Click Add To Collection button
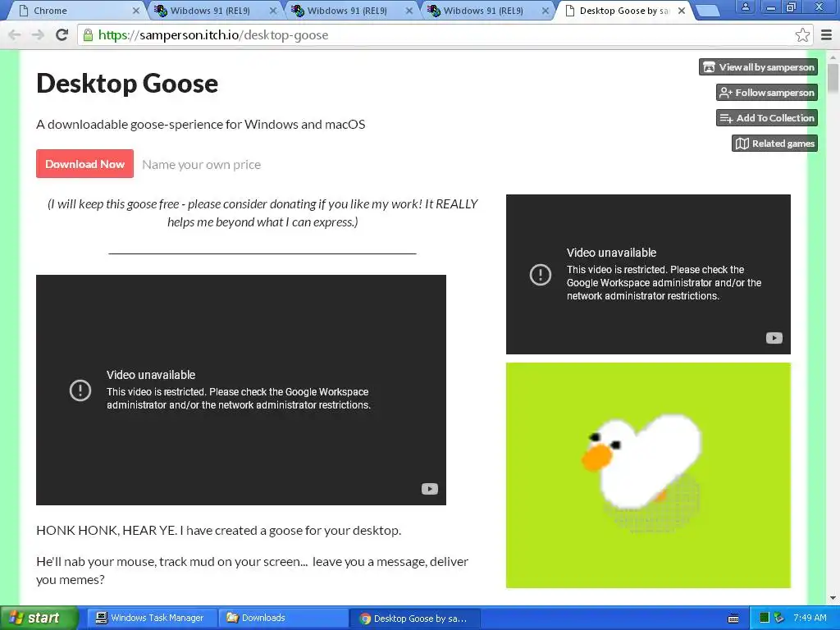This screenshot has height=630, width=840. [x=767, y=118]
